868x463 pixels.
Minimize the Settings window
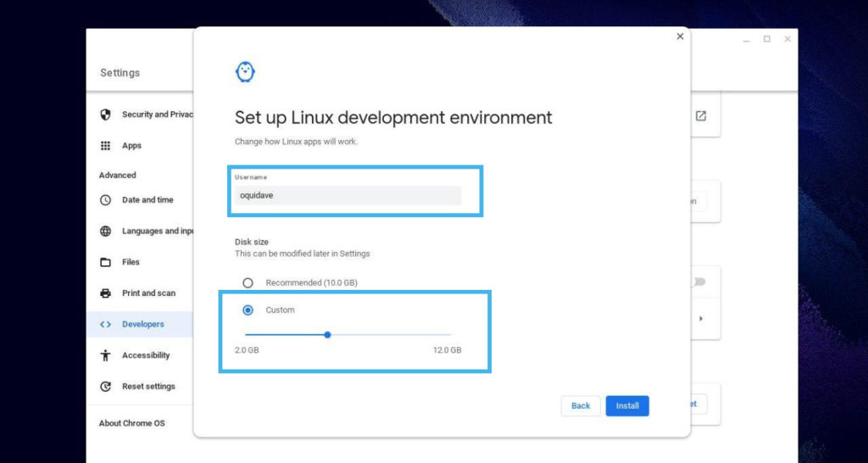pos(746,39)
